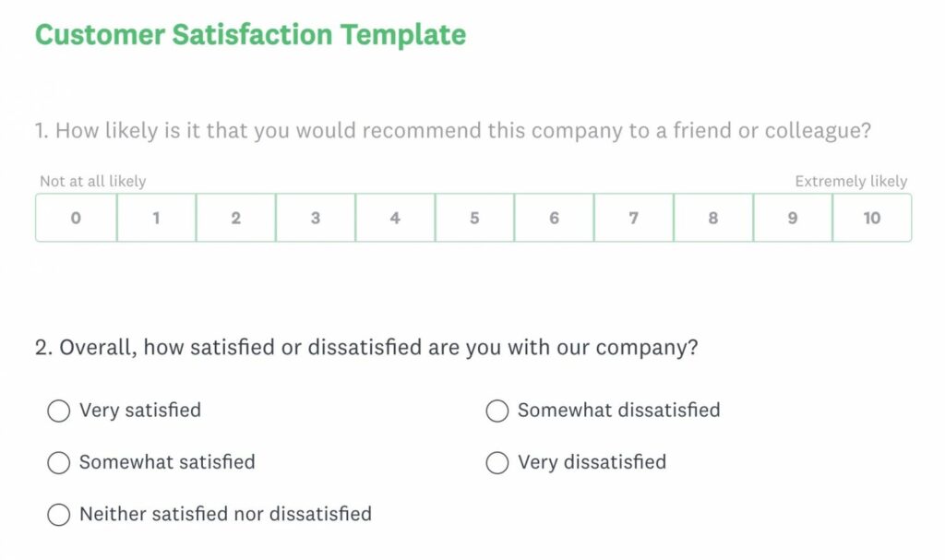The height and width of the screenshot is (560, 945).
Task: Choose the middle rating 5
Action: tap(474, 219)
